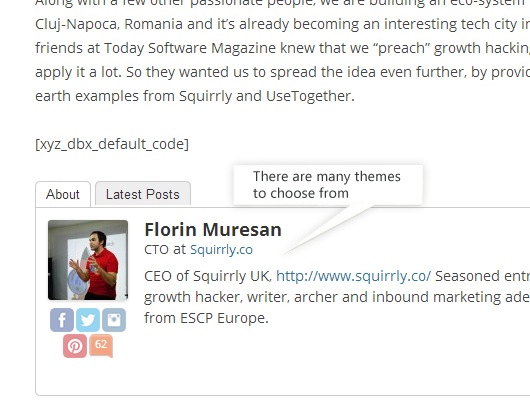Click the themes tooltip bubble
This screenshot has width=530, height=405.
(328, 185)
